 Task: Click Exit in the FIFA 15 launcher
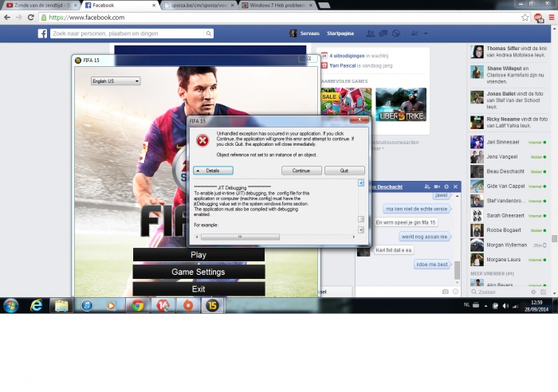coord(198,289)
